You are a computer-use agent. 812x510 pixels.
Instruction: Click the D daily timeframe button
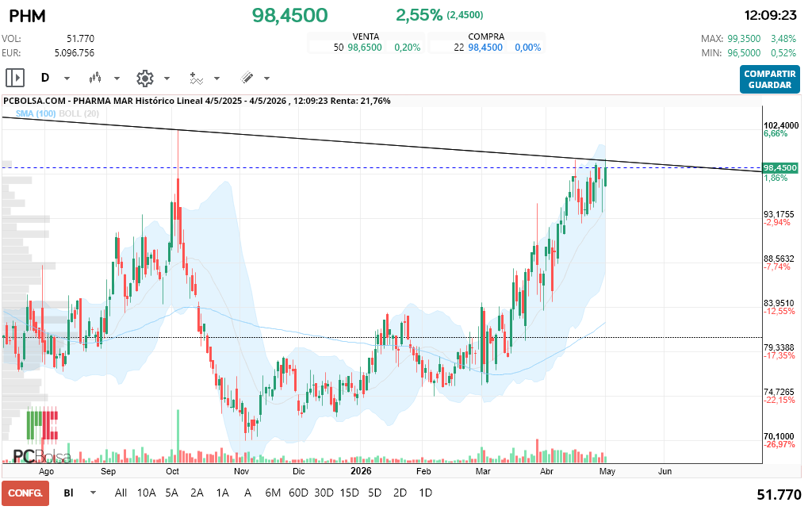tap(45, 78)
